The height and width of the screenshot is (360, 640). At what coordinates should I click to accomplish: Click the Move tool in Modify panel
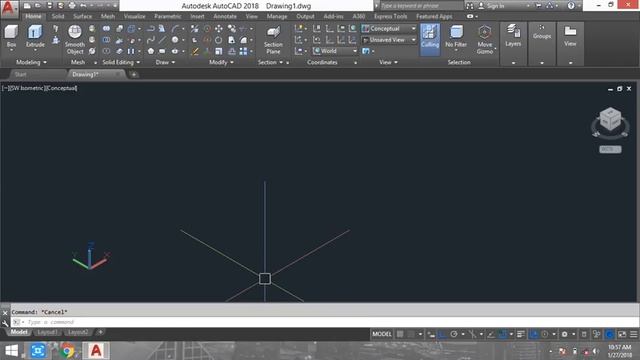(x=219, y=29)
